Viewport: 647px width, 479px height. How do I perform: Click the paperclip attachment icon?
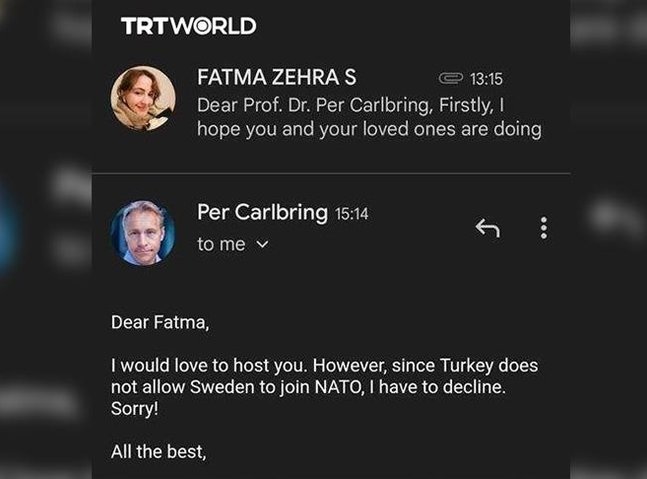pos(451,78)
